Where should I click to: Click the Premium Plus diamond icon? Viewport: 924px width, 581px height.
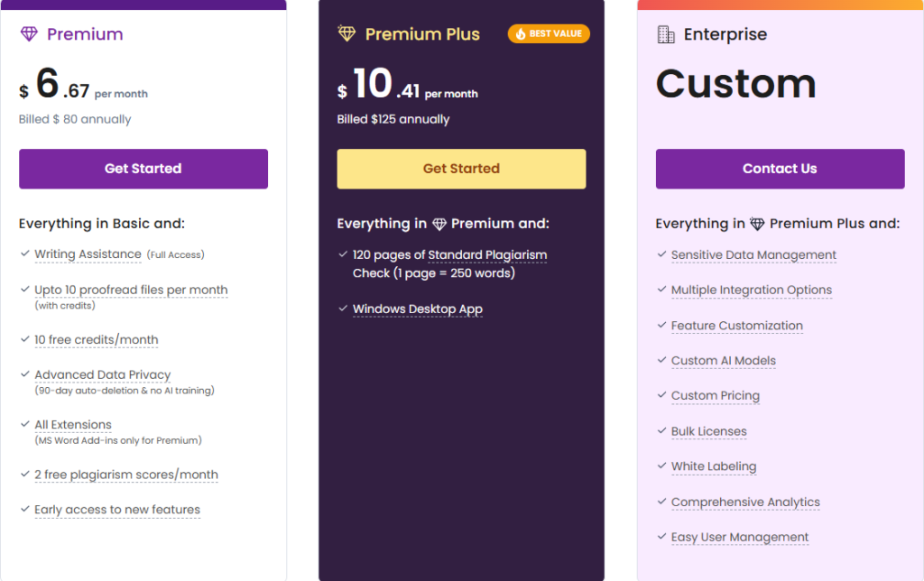[x=346, y=34]
